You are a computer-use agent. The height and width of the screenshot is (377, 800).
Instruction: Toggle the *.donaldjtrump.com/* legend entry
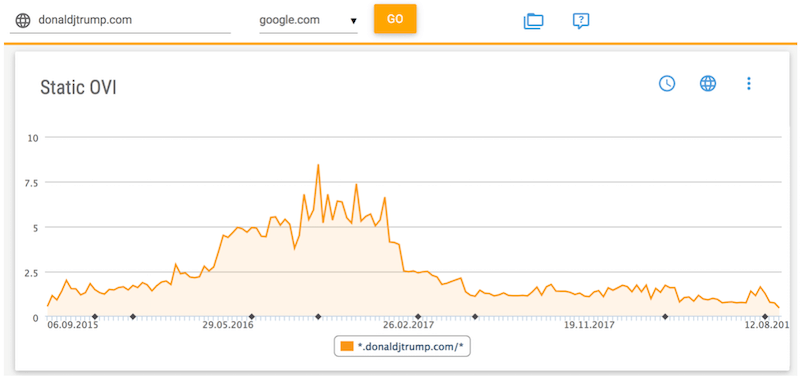click(x=402, y=346)
